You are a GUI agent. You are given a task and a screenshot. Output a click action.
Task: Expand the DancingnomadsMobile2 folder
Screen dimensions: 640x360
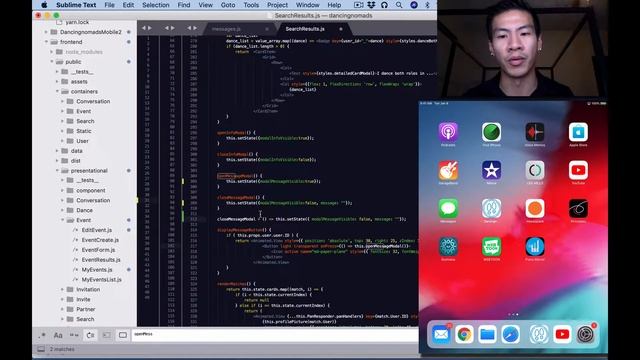[x=46, y=32]
